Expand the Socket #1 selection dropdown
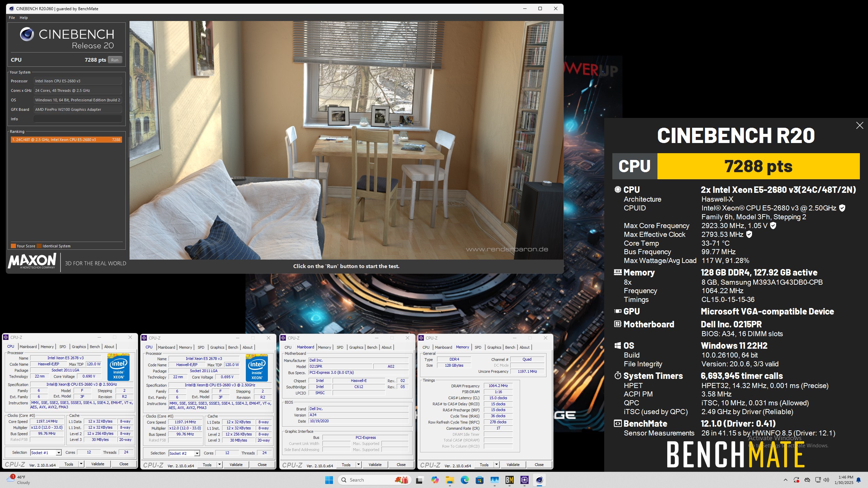The height and width of the screenshot is (488, 868). point(59,453)
